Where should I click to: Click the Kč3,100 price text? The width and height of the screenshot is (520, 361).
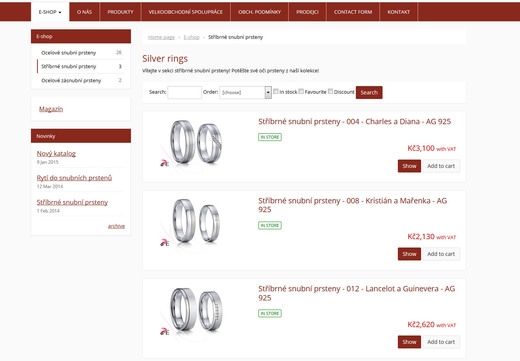pyautogui.click(x=421, y=148)
